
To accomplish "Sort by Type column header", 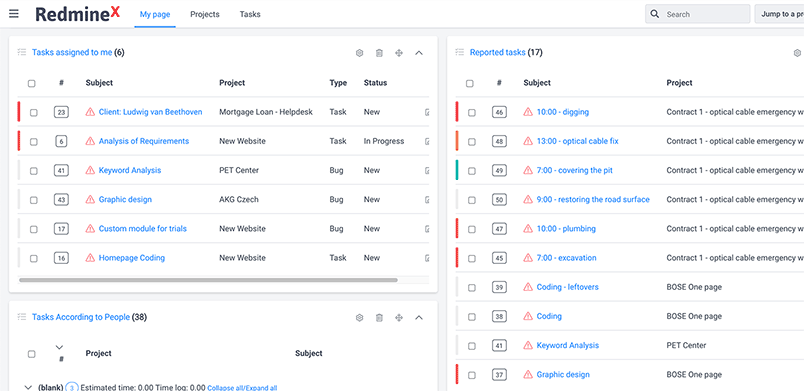I will (338, 83).
